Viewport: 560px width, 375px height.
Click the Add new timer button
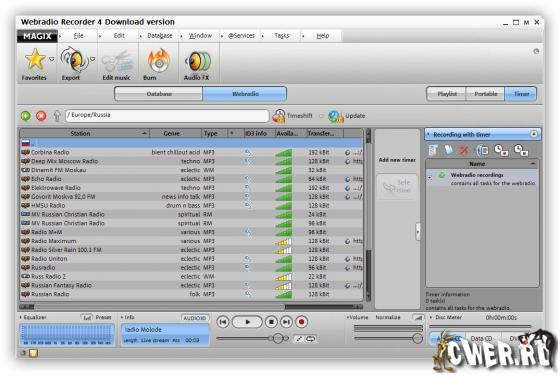click(x=397, y=160)
